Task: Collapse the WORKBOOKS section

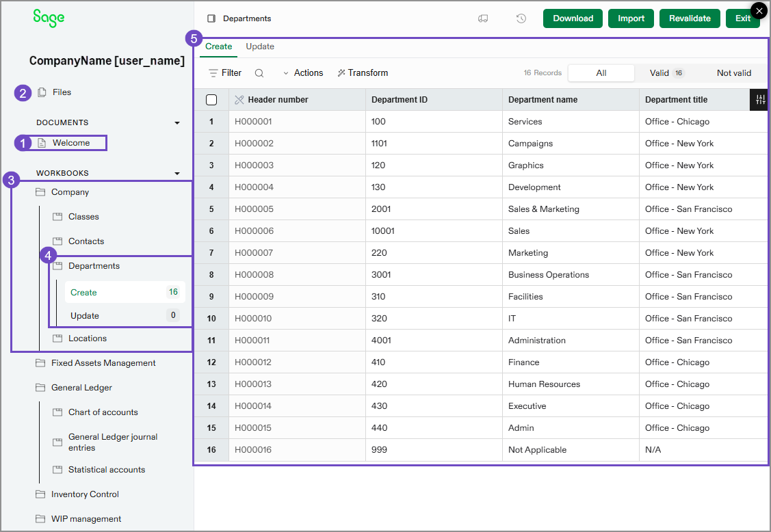Action: coord(177,172)
